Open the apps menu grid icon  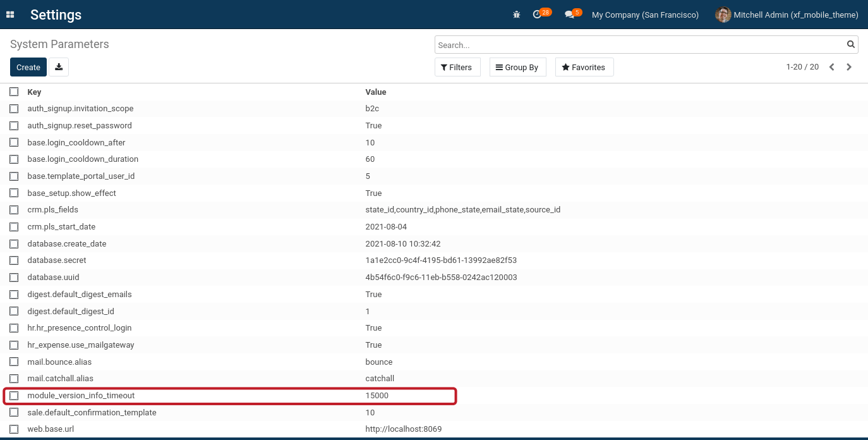click(x=10, y=14)
